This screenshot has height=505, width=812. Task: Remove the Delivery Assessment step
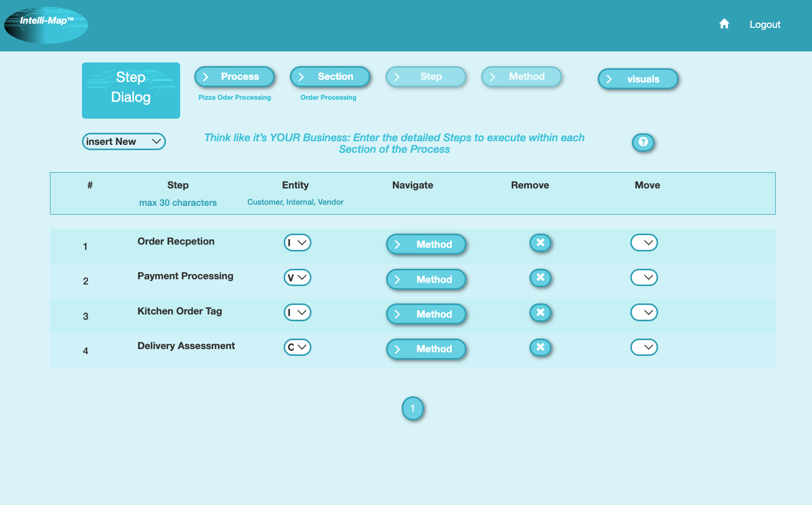[540, 348]
